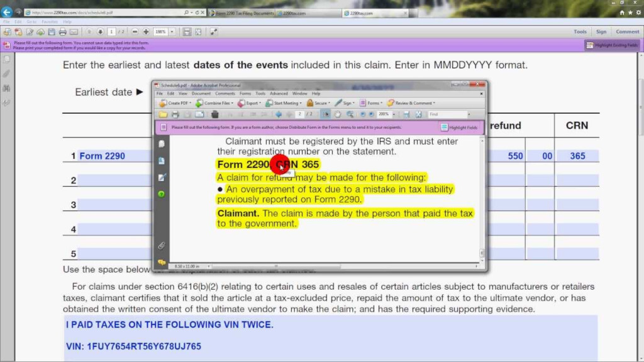Open Start Meeting dropdown in Acrobat

284,103
